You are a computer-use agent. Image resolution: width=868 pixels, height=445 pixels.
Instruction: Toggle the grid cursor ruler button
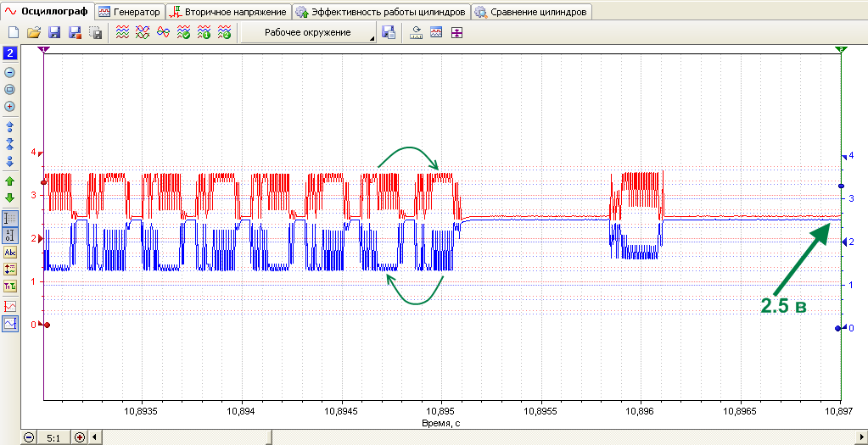click(x=10, y=219)
